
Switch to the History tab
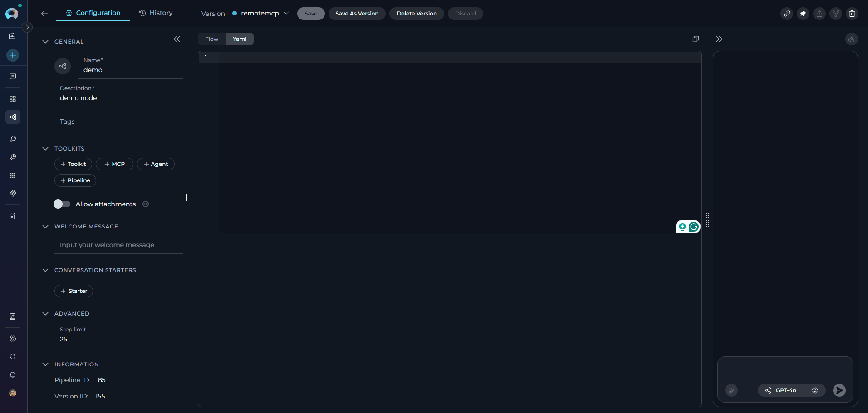pyautogui.click(x=156, y=13)
